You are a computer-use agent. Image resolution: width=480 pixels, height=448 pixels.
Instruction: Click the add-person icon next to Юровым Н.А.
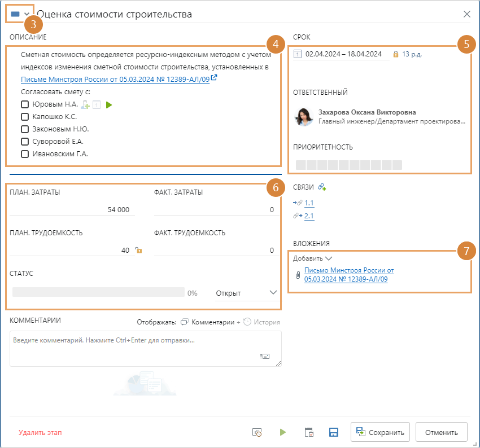85,104
